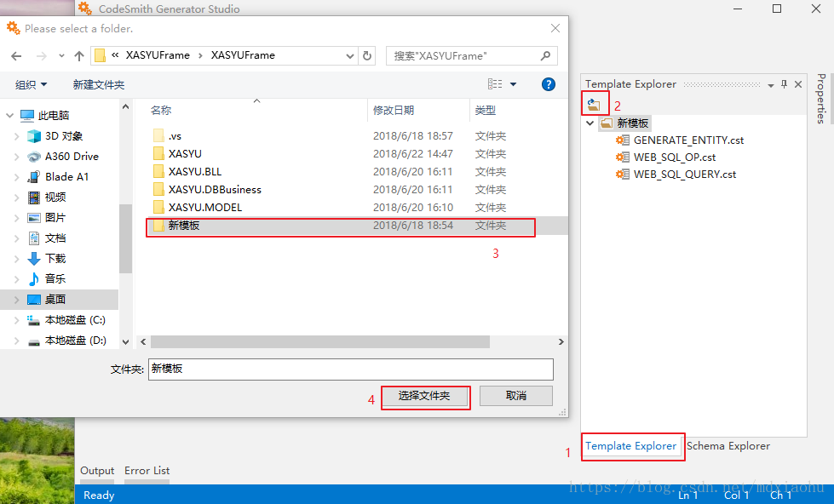Pin the Template Explorer panel
The image size is (834, 504).
point(784,84)
